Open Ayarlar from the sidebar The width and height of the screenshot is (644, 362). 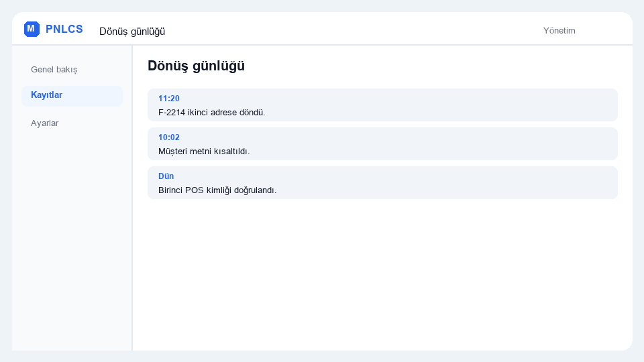click(x=44, y=123)
